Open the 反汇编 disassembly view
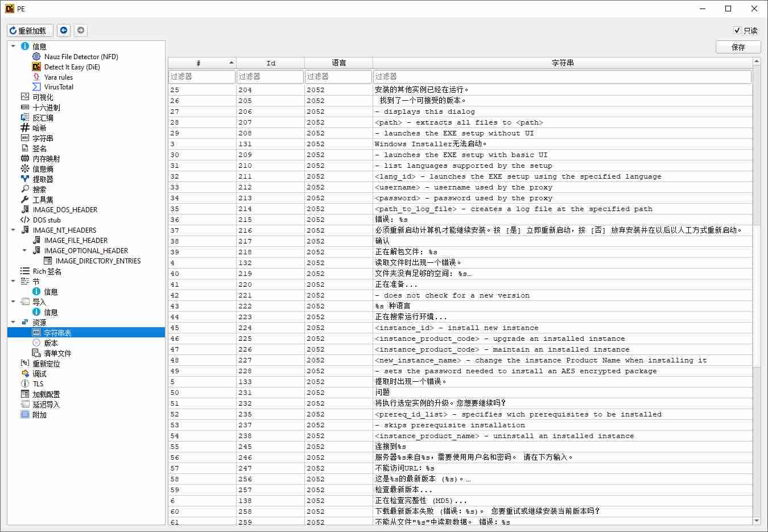The image size is (768, 532). 43,118
